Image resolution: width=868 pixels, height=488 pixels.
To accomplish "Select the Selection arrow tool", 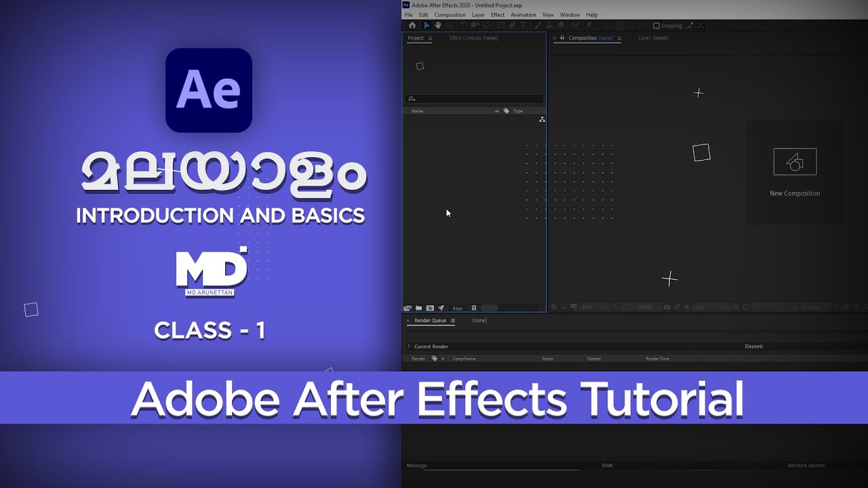I will 427,26.
